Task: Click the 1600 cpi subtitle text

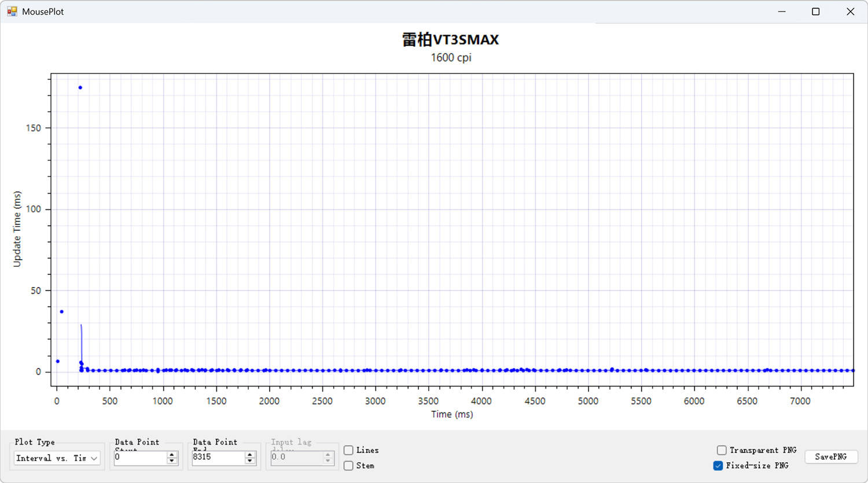Action: click(x=451, y=58)
